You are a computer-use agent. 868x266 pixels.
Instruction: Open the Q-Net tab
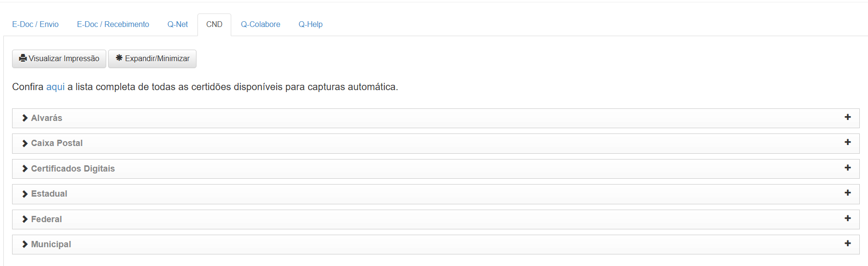coord(178,25)
